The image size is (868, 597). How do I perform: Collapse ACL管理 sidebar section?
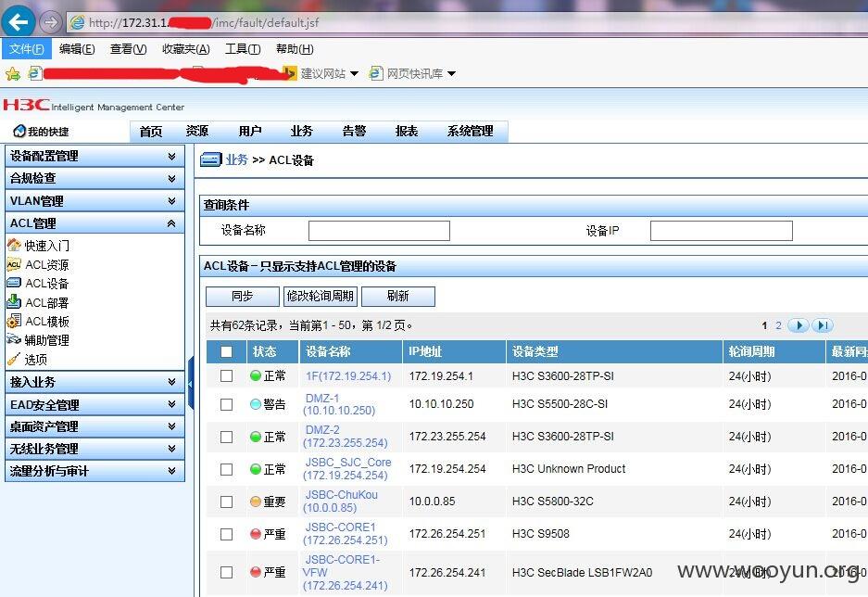pos(94,223)
